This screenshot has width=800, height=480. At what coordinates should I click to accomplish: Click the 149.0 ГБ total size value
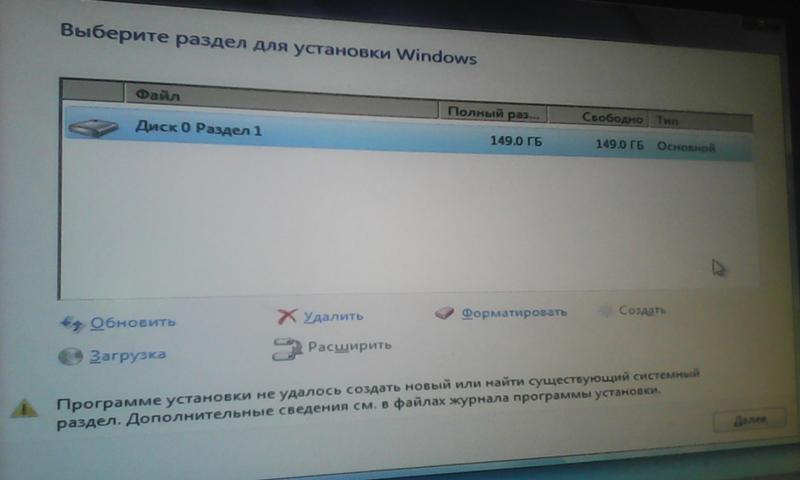516,141
